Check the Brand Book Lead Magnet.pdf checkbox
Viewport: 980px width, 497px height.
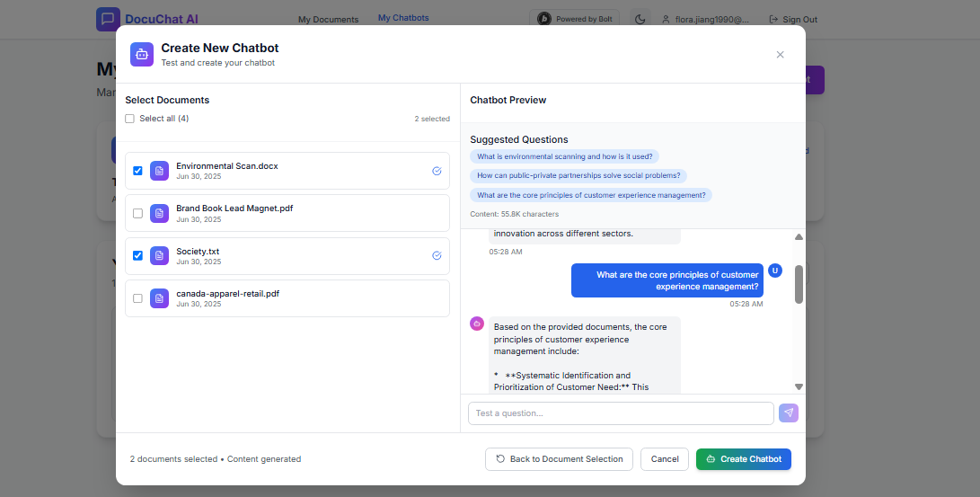tap(137, 213)
